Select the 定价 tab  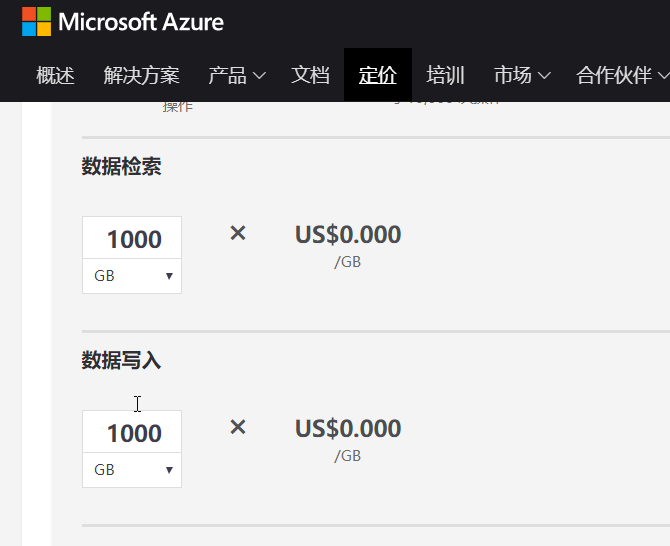[377, 75]
